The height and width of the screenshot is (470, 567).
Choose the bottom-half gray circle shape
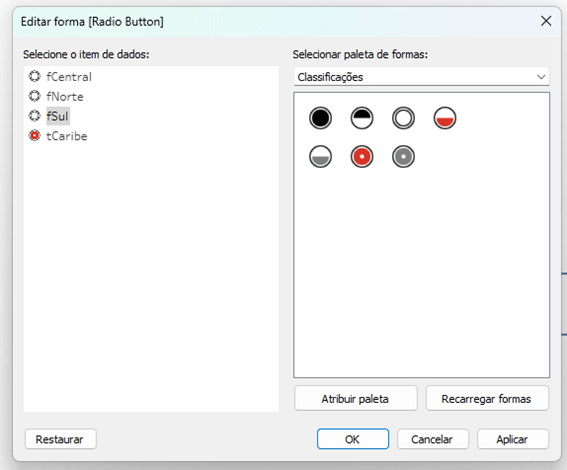[x=320, y=157]
